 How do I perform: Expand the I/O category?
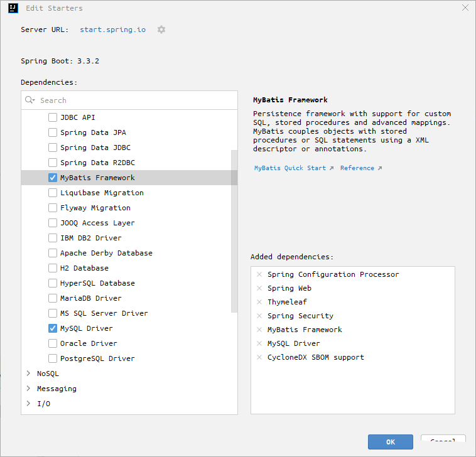pyautogui.click(x=28, y=403)
